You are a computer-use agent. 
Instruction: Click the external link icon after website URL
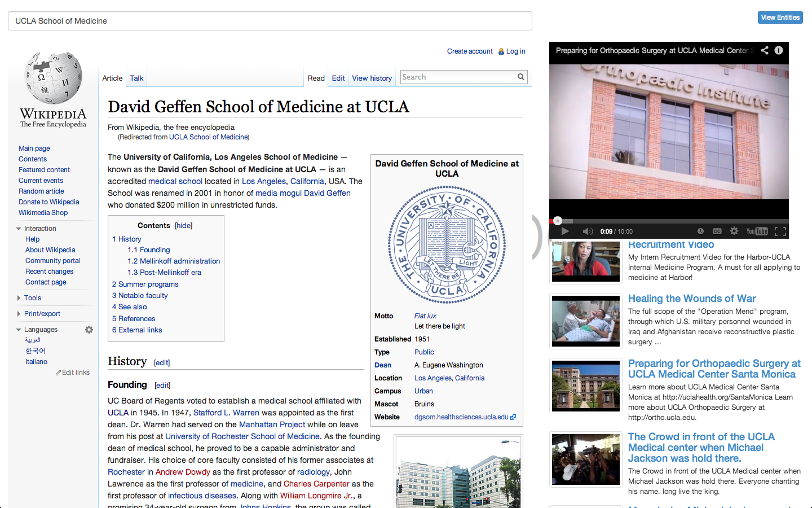pyautogui.click(x=513, y=417)
